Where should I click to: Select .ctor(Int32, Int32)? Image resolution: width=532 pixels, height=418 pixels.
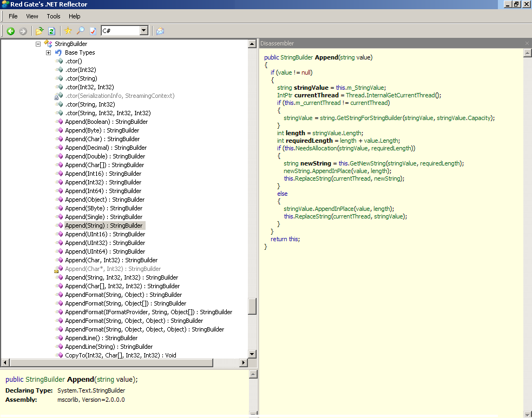tap(90, 87)
